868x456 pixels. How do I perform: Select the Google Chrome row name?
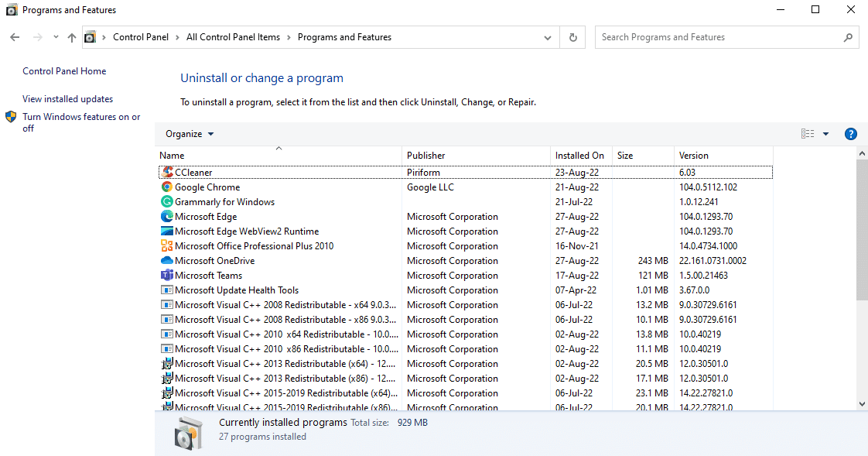point(207,187)
